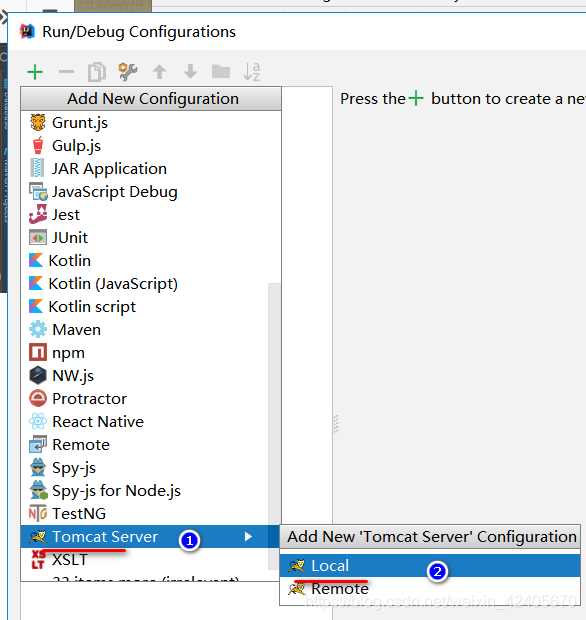Click the Remote config type icon
Image resolution: width=586 pixels, height=620 pixels.
[x=38, y=444]
